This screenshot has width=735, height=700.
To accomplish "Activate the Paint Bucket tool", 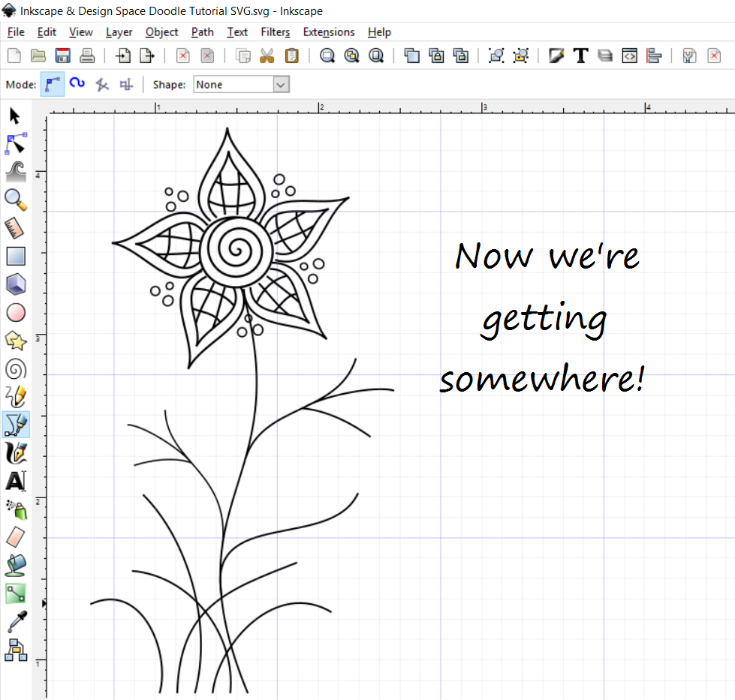I will pos(15,565).
